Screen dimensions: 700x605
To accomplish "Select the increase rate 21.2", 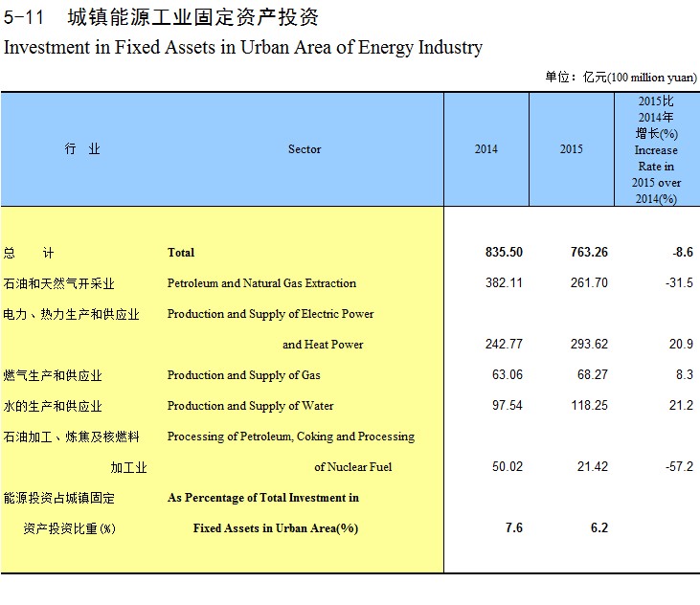I will tap(681, 406).
